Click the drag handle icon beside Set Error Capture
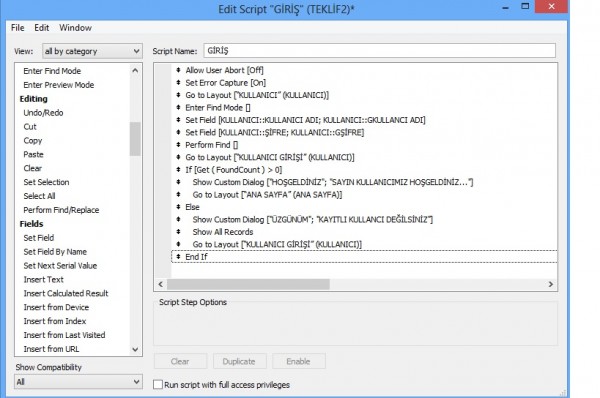Screen dimensions: 600x398 click(x=178, y=82)
